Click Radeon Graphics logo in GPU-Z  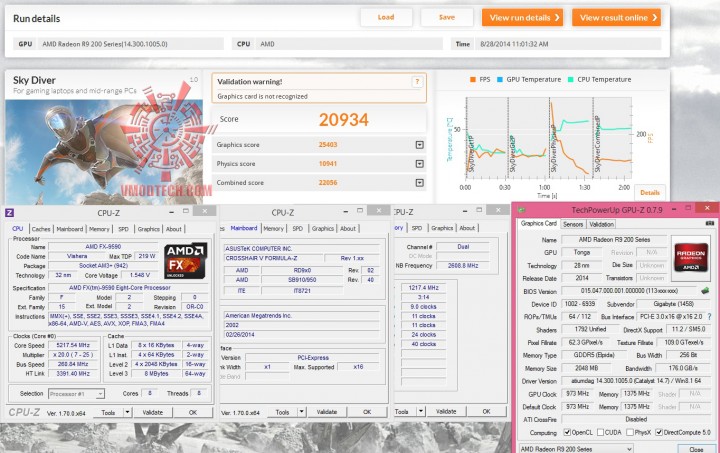[x=690, y=257]
